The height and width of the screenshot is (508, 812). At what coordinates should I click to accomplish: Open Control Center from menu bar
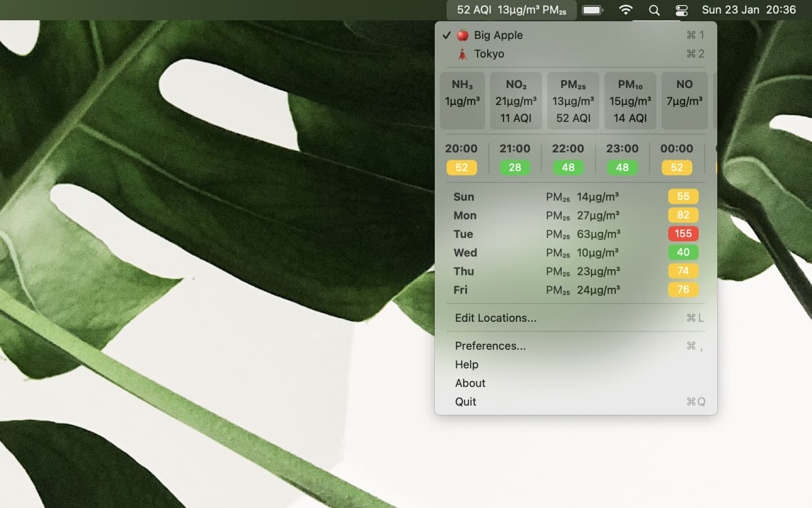(681, 10)
